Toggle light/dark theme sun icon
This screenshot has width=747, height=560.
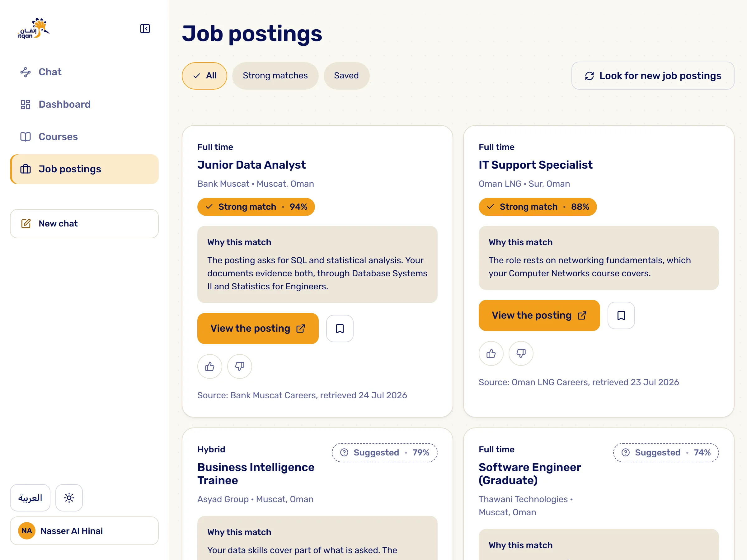click(x=69, y=498)
